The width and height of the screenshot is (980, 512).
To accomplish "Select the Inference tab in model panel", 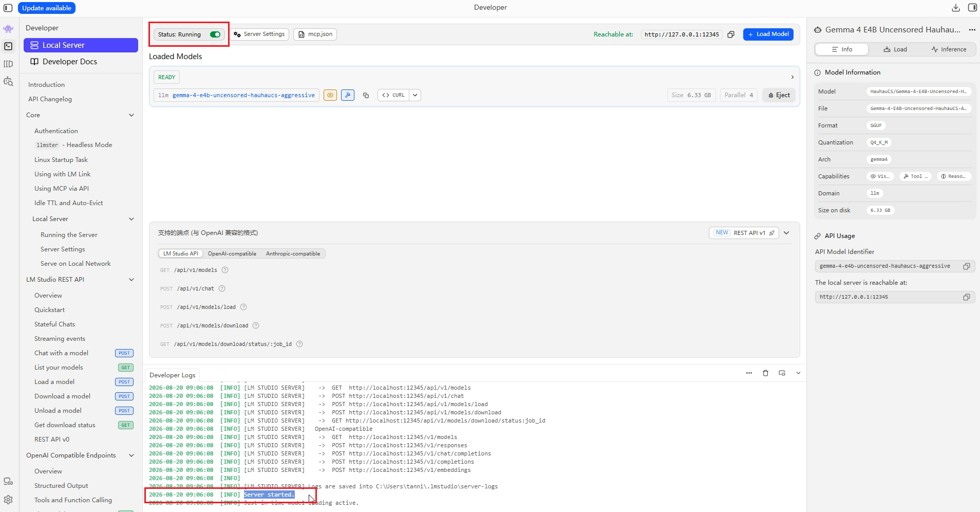I will (x=949, y=49).
